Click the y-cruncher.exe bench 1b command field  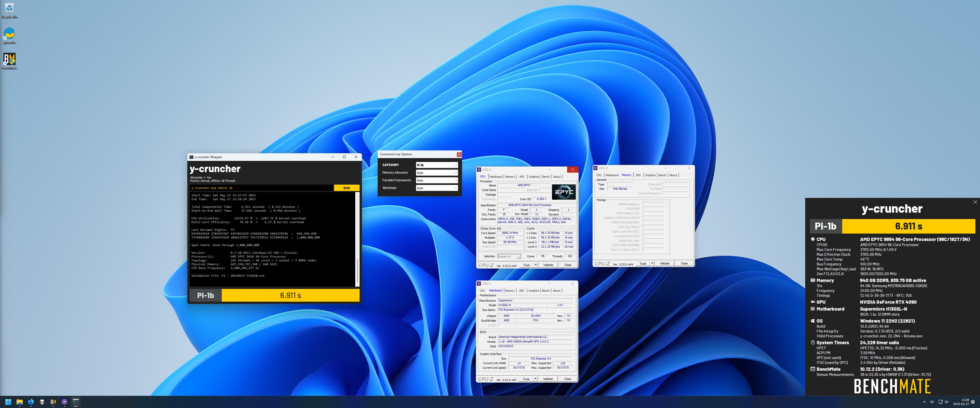click(261, 188)
